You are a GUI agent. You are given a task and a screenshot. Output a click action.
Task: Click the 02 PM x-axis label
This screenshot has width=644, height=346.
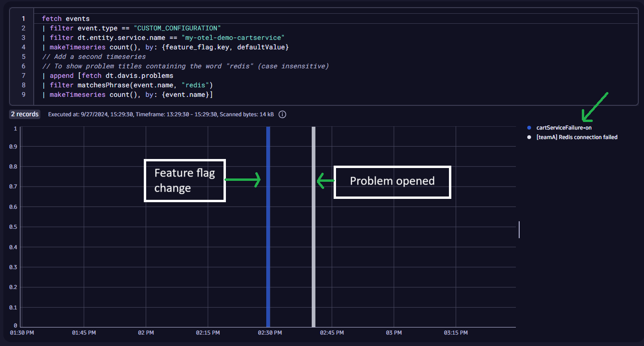click(x=146, y=333)
